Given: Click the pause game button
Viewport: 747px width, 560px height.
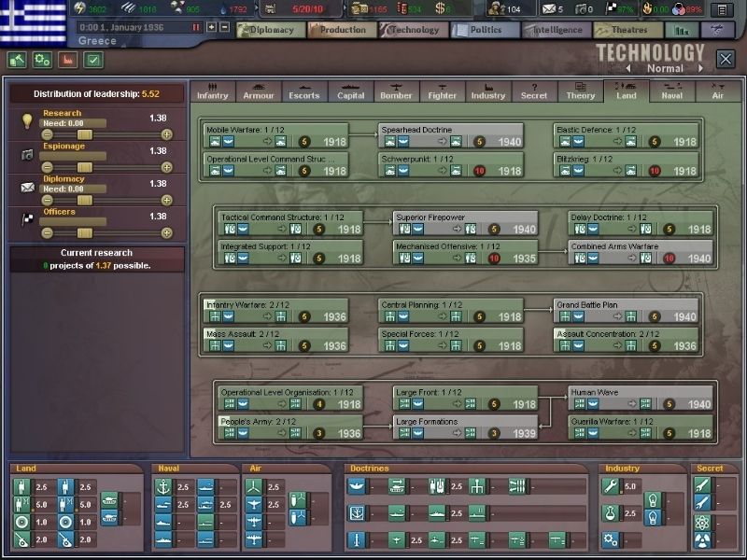Looking at the screenshot, I should tap(195, 28).
